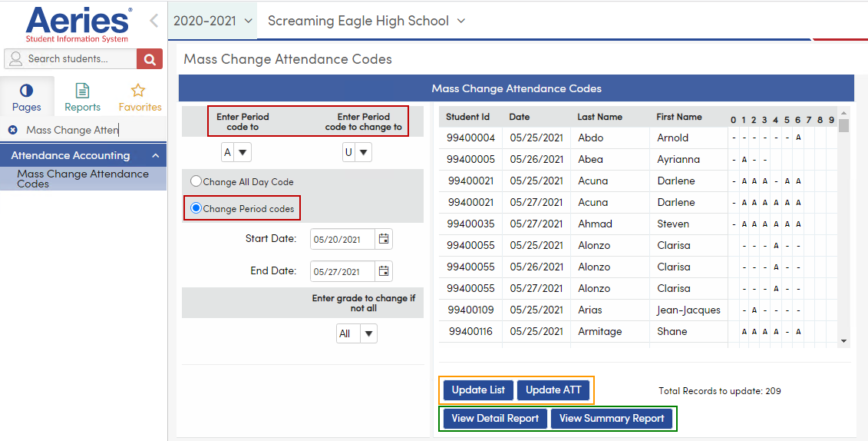Click last name Abdo
The height and width of the screenshot is (441, 868).
pyautogui.click(x=591, y=138)
